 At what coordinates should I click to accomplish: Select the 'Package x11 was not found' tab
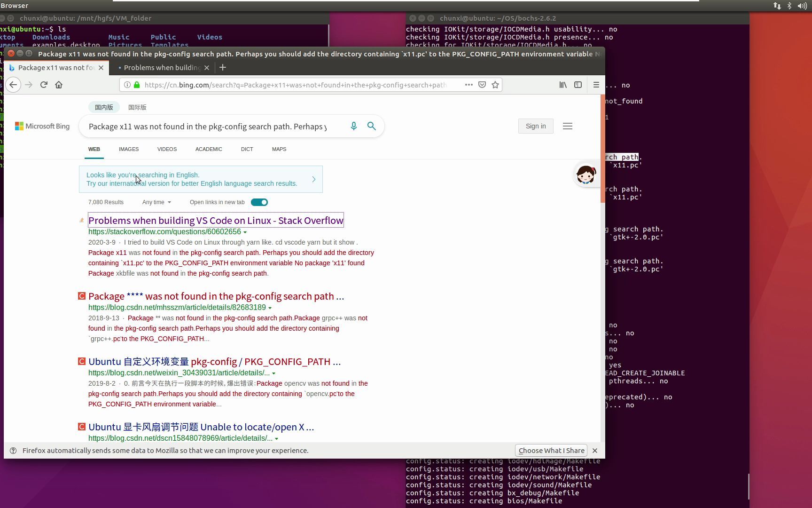56,68
